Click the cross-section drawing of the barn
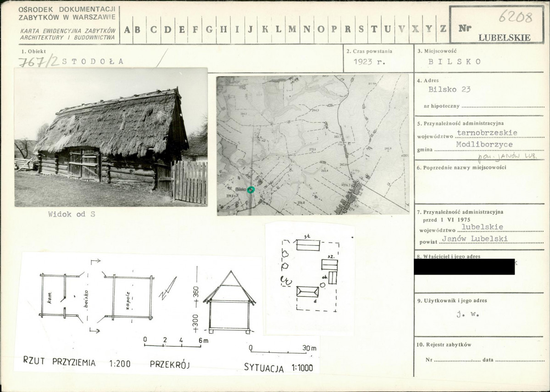The image size is (550, 392). 230,302
